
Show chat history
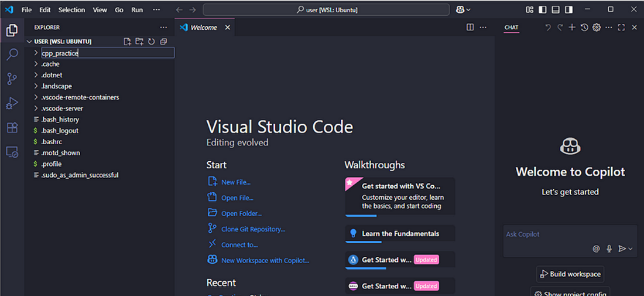[584, 28]
